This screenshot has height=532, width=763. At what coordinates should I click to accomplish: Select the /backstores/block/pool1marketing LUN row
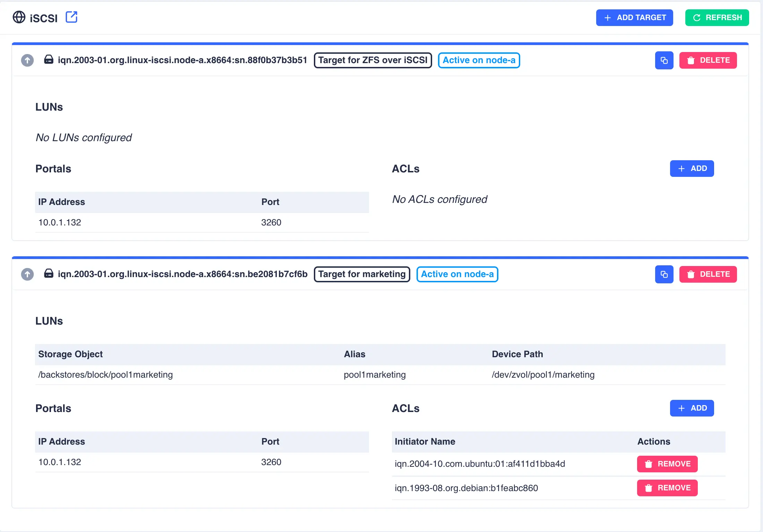(x=105, y=375)
